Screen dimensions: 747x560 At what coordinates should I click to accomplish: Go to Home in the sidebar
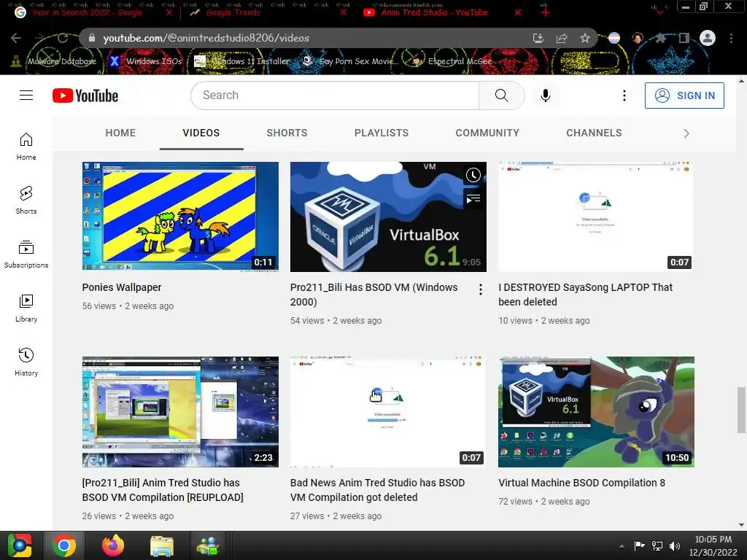coord(26,146)
